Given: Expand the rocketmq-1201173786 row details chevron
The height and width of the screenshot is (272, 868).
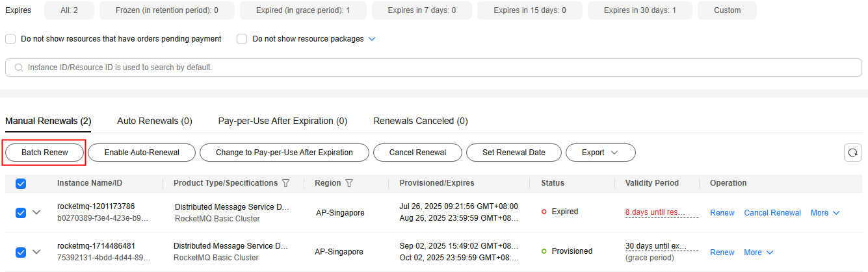Looking at the screenshot, I should pos(36,212).
